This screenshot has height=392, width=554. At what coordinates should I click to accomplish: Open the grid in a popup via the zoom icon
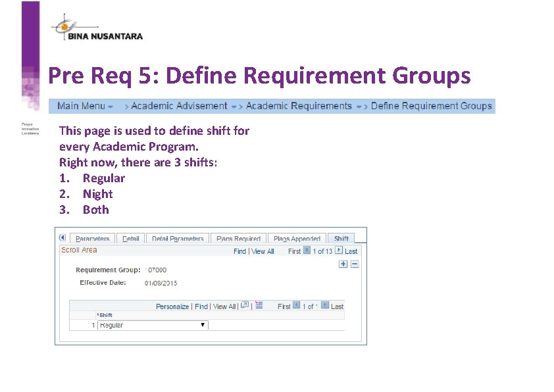point(244,305)
